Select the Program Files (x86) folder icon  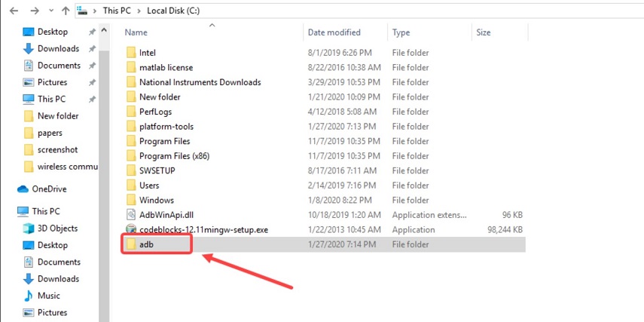pos(131,156)
